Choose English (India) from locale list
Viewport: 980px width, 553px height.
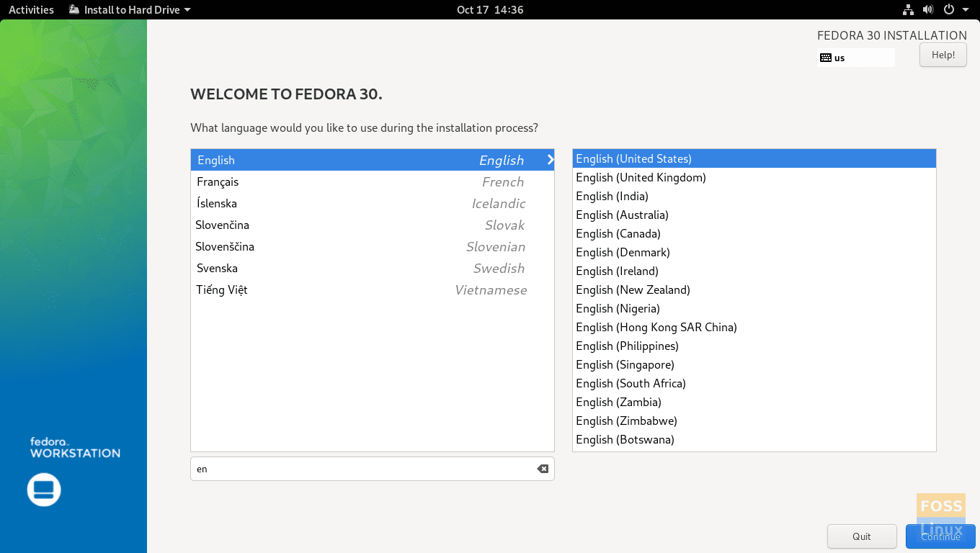coord(612,196)
